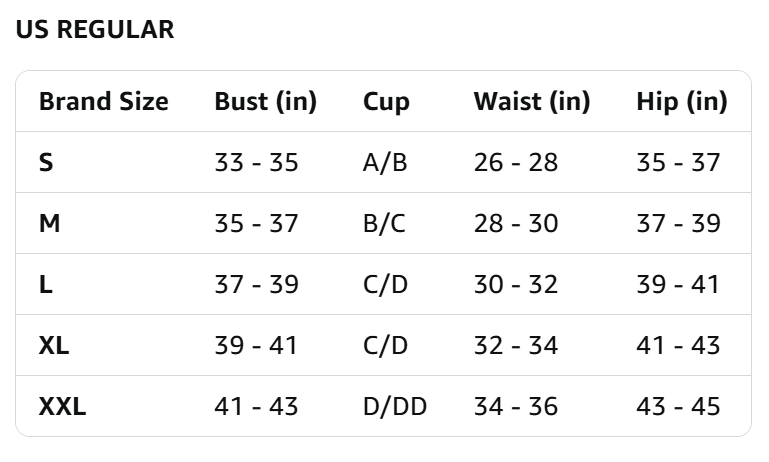Select the Hip (in) column header
769x462 pixels.
pos(682,102)
